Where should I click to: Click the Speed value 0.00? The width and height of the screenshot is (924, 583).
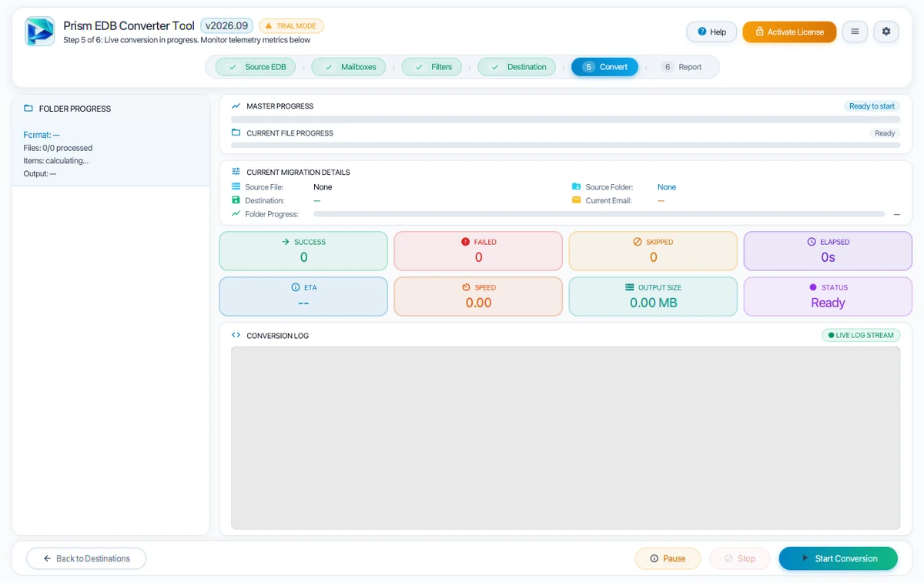(478, 303)
